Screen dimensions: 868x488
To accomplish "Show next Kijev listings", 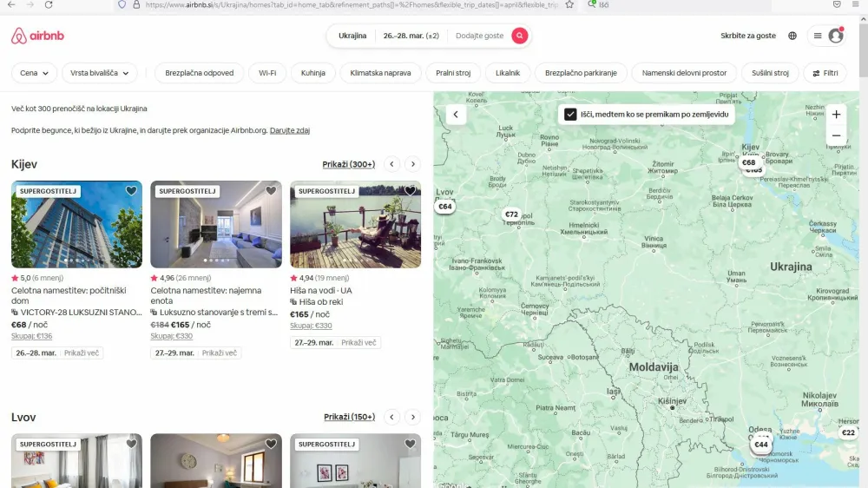I will pyautogui.click(x=413, y=164).
